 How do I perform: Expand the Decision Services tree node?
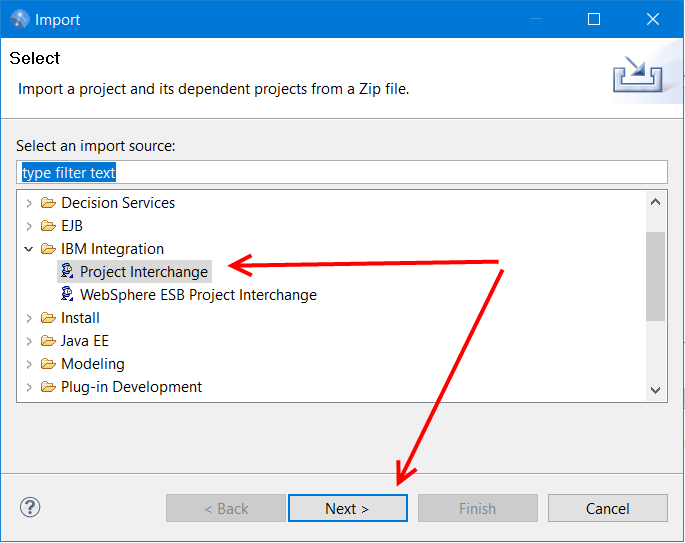click(x=29, y=203)
